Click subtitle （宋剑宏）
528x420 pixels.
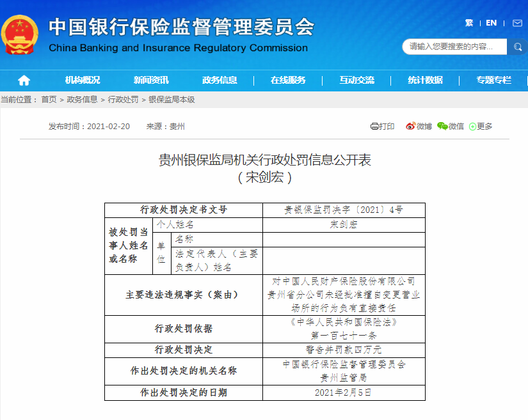point(265,177)
